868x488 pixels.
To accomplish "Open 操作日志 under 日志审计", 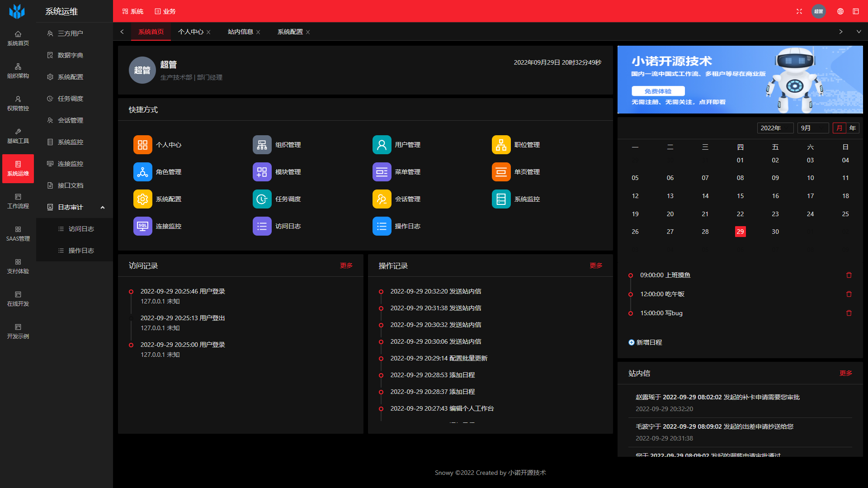I will (x=75, y=251).
